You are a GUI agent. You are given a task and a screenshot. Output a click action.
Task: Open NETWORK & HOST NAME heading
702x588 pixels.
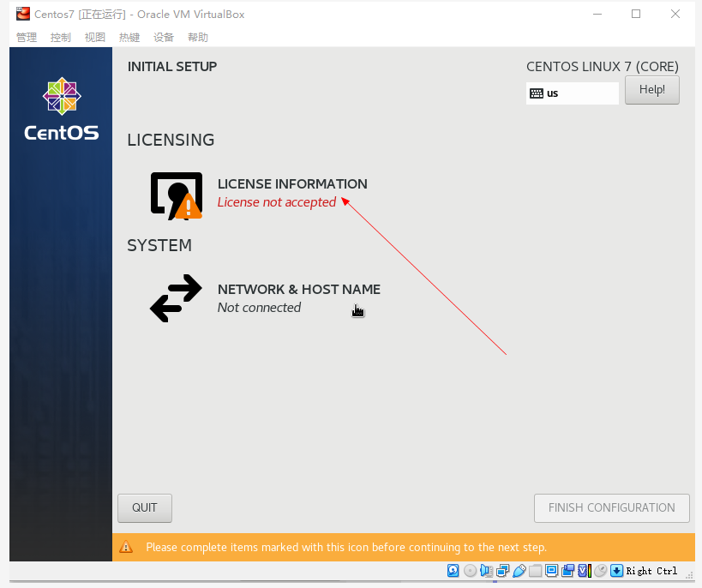click(x=299, y=290)
